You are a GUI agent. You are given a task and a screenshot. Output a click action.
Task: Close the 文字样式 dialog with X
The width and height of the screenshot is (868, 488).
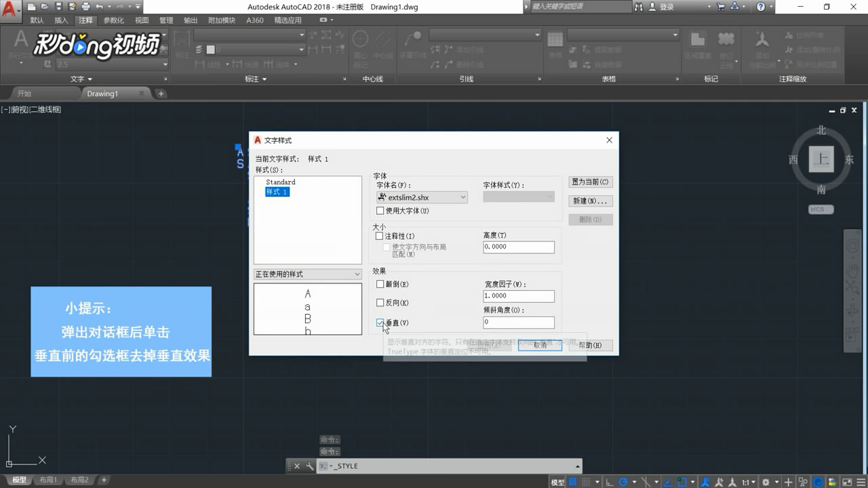pos(609,140)
